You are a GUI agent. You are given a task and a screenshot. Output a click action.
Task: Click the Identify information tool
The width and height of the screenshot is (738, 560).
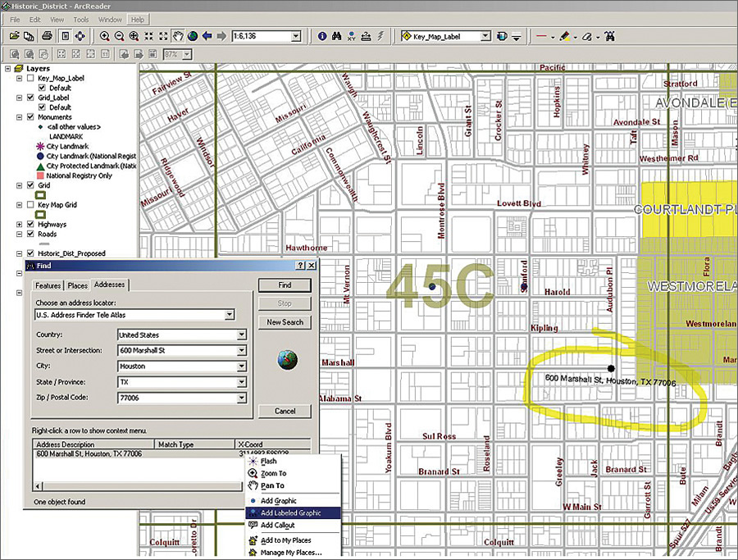click(321, 36)
